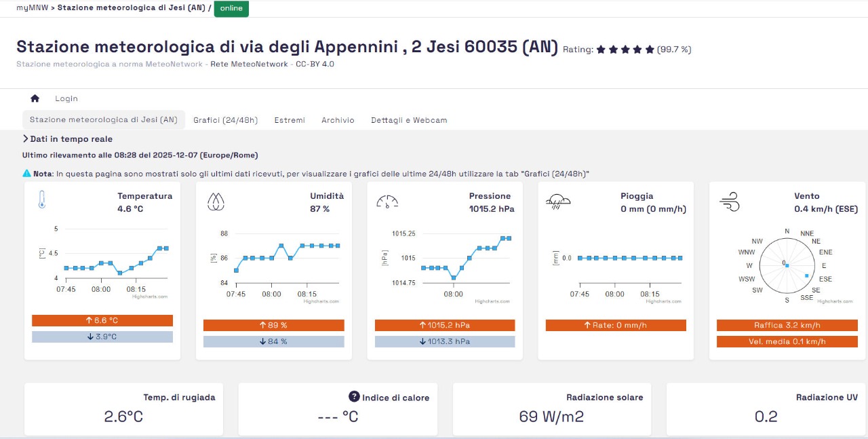The image size is (868, 439).
Task: Open the Grafici (24/48h) tab
Action: click(x=225, y=120)
